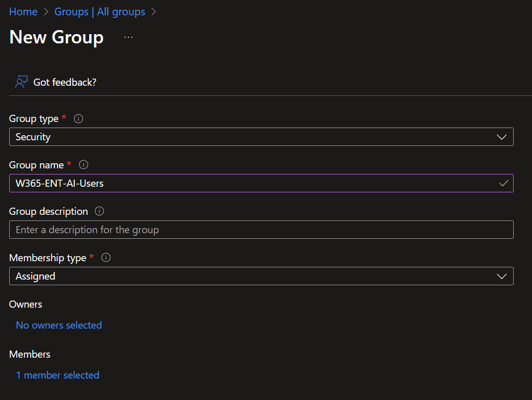Navigate to Groups | All groups breadcrumb
This screenshot has width=532, height=400.
tap(100, 12)
